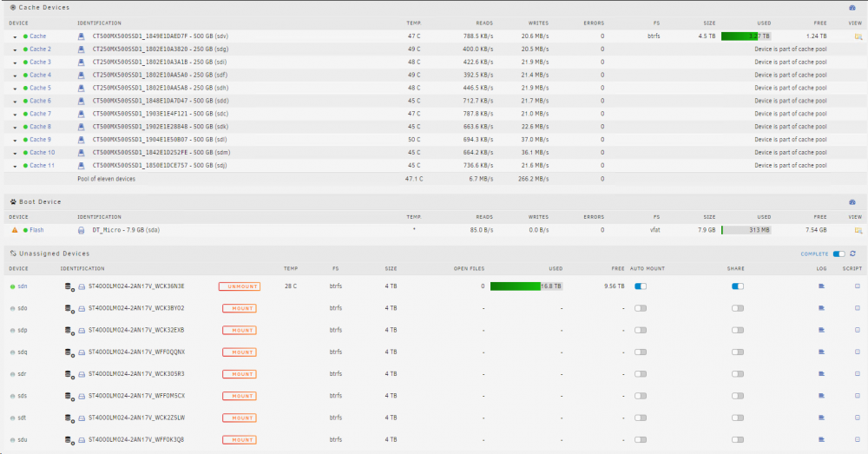Expand the Cache 7 row arrow

tap(15, 115)
